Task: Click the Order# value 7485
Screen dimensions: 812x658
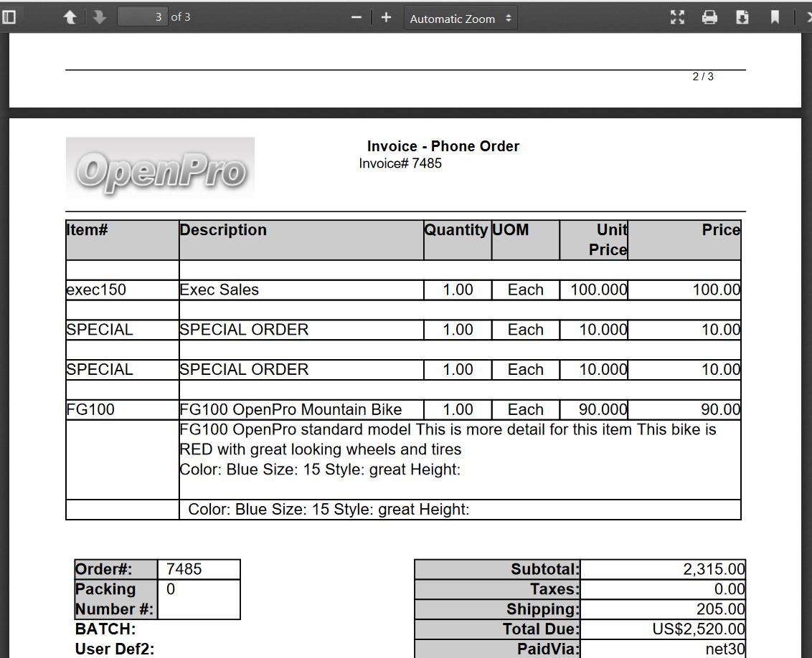Action: coord(184,569)
